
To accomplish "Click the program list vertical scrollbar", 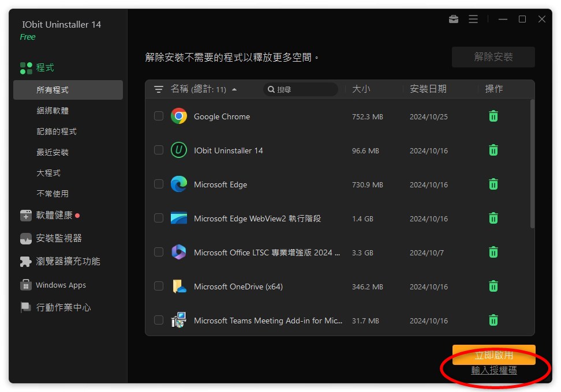I will point(532,163).
